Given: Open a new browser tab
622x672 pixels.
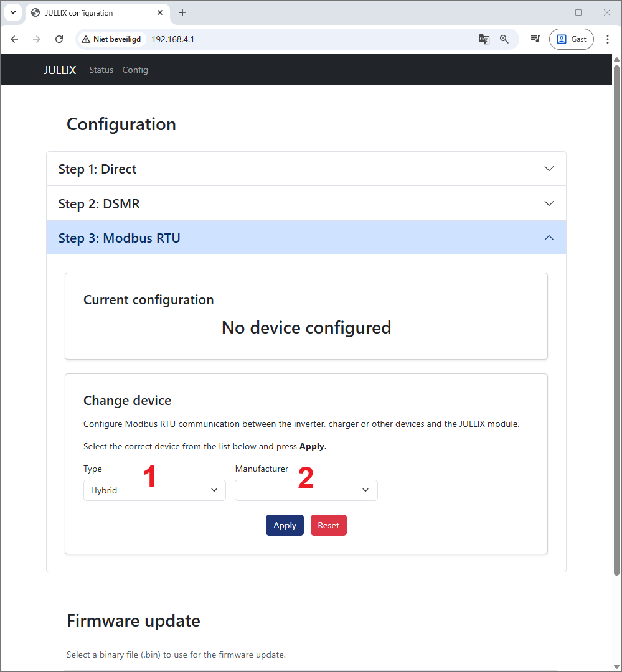Looking at the screenshot, I should click(182, 12).
